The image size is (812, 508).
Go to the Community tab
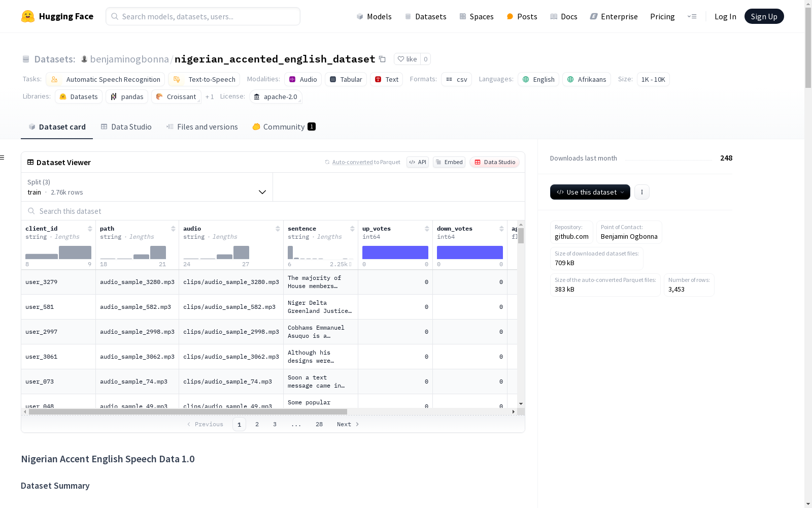click(284, 127)
